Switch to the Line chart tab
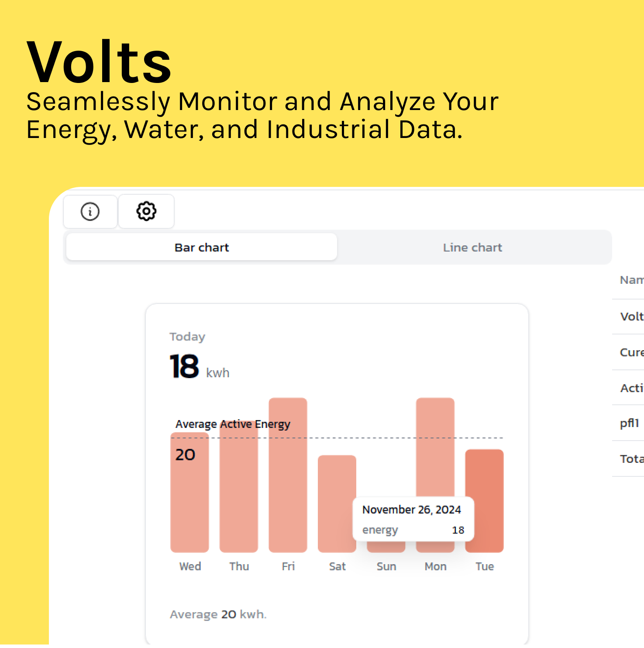 472,248
